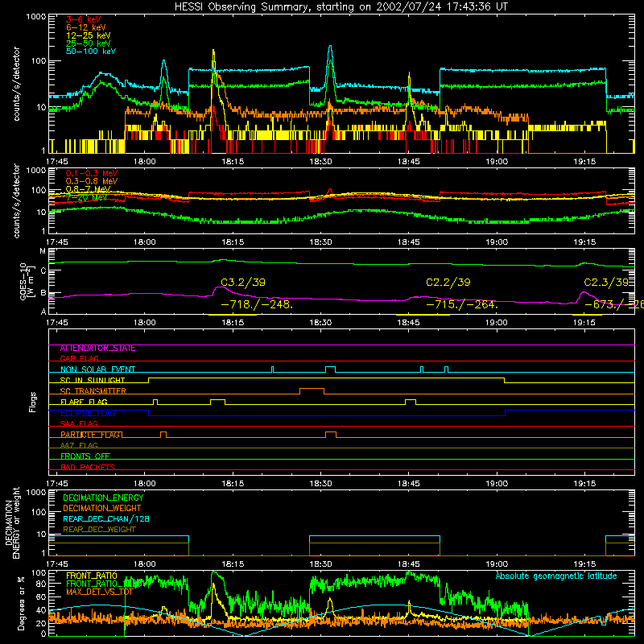Pick the C2.2/39 flare annotation
This screenshot has height=644, width=644.
[x=448, y=283]
